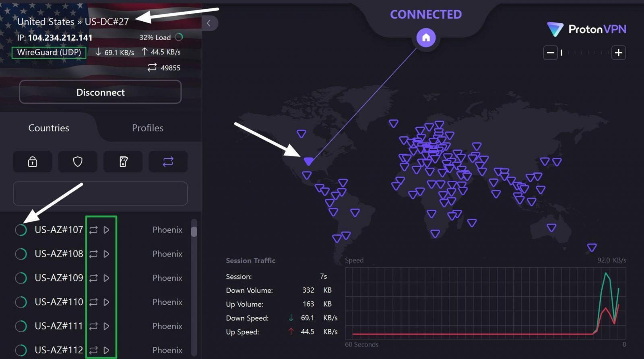Click port forwarding icon for US-AZ#112
This screenshot has width=644, height=359.
93,350
